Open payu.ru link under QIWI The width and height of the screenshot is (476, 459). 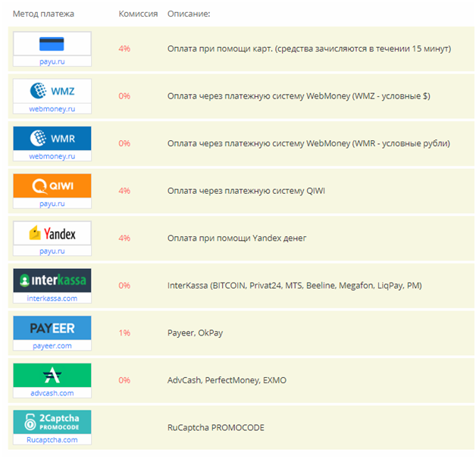[x=52, y=204]
